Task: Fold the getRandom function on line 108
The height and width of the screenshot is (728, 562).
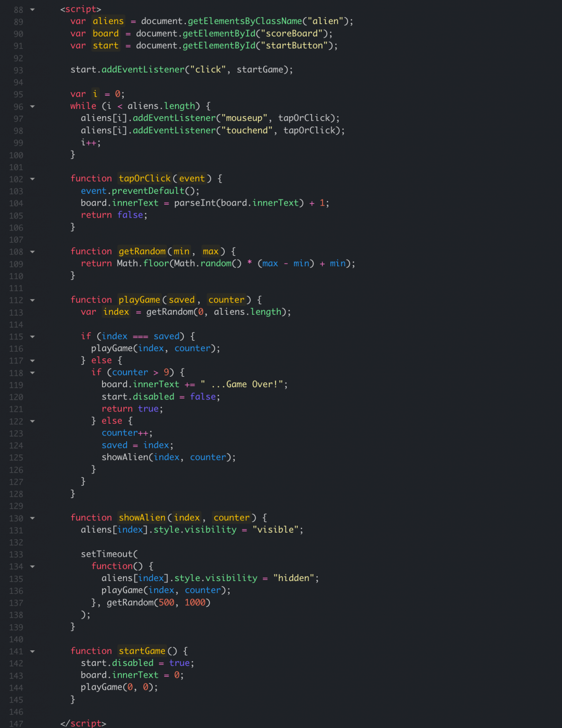Action: 32,252
